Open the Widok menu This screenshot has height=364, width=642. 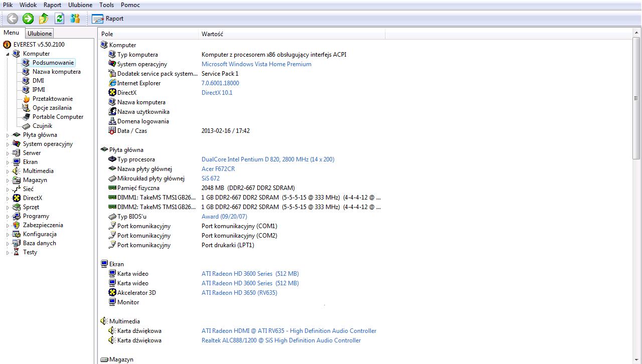click(28, 5)
